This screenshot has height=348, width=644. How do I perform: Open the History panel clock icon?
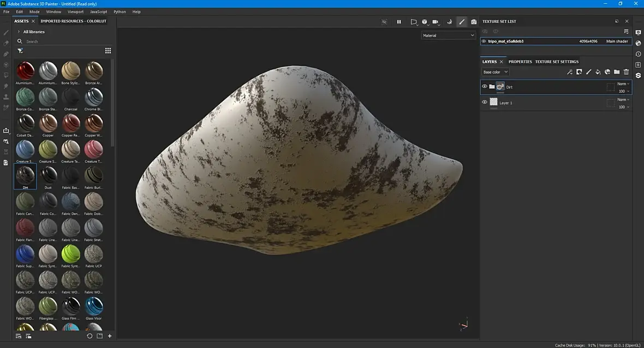[x=638, y=54]
